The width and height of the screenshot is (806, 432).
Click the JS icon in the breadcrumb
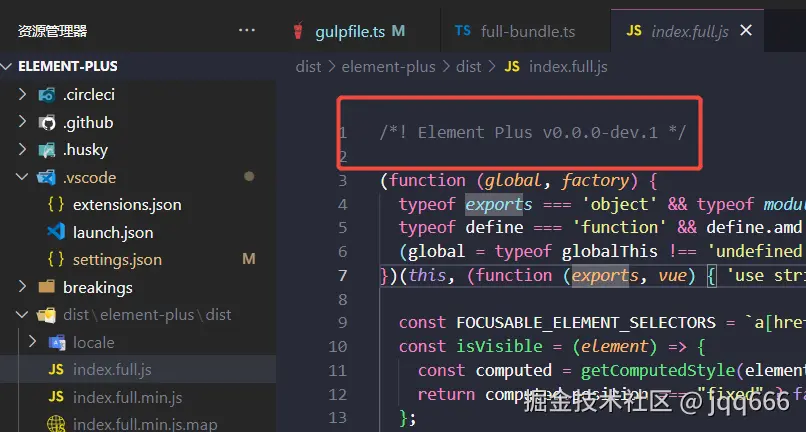point(512,67)
